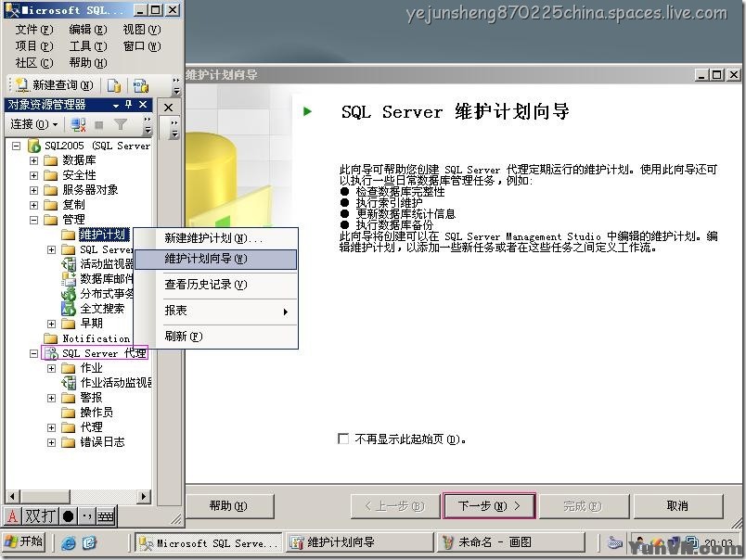The width and height of the screenshot is (746, 560).
Task: Choose 维护计划向导 from context menu
Action: (215, 259)
